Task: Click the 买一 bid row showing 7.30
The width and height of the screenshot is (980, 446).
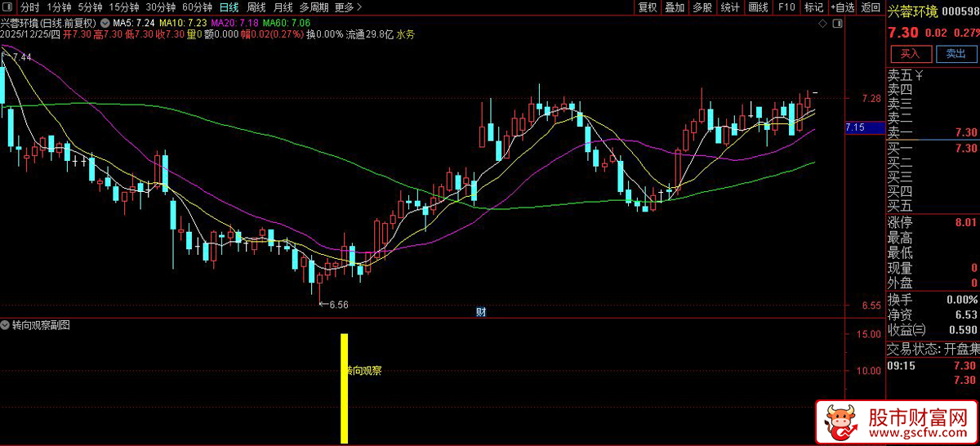Action: [x=933, y=148]
